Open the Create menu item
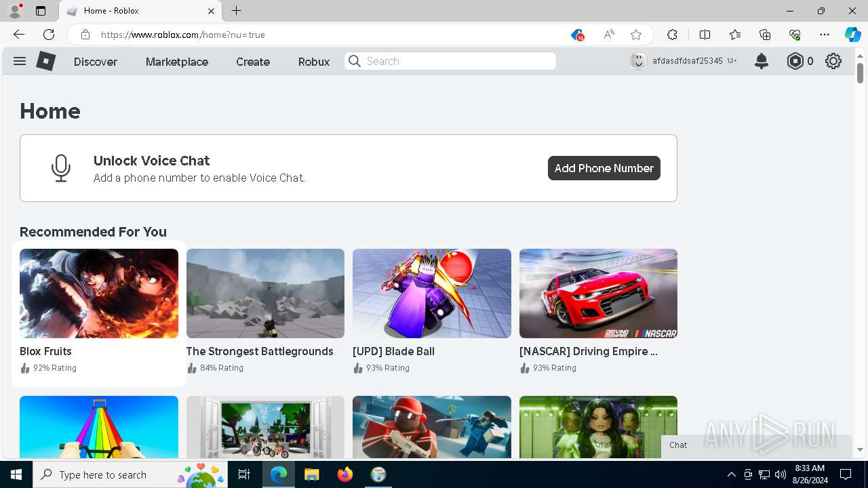The width and height of the screenshot is (868, 488). click(x=253, y=62)
